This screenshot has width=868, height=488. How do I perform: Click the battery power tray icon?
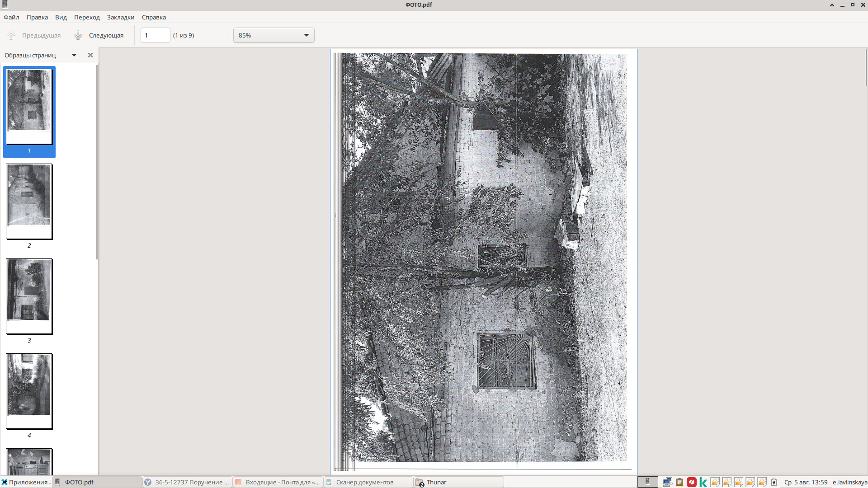pyautogui.click(x=774, y=482)
